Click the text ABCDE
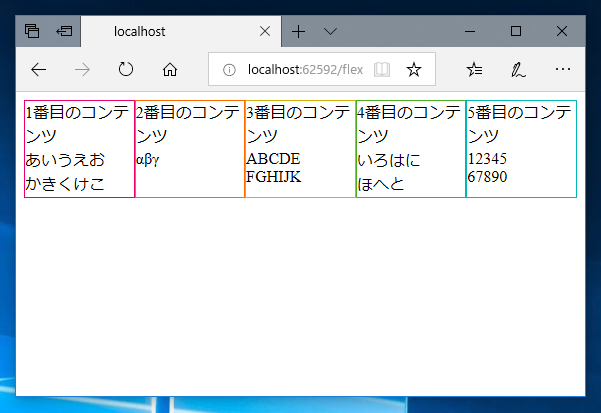 273,159
